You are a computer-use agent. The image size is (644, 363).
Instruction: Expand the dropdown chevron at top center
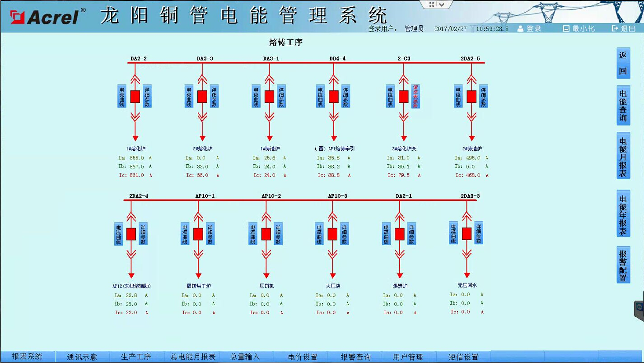(x=443, y=5)
